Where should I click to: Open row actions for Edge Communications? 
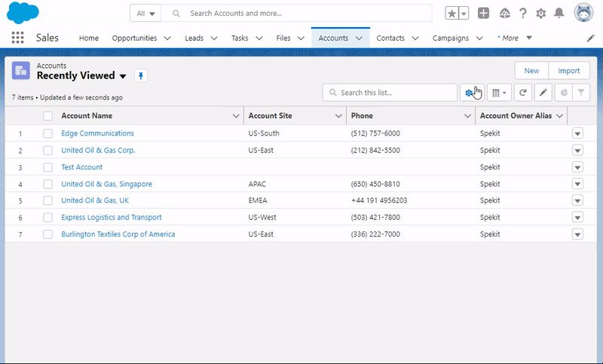tap(577, 133)
